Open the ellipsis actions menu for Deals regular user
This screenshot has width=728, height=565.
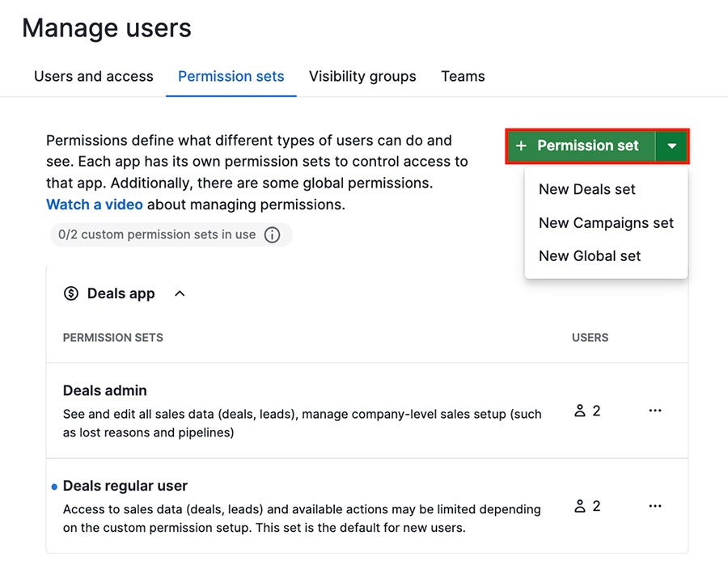point(655,506)
